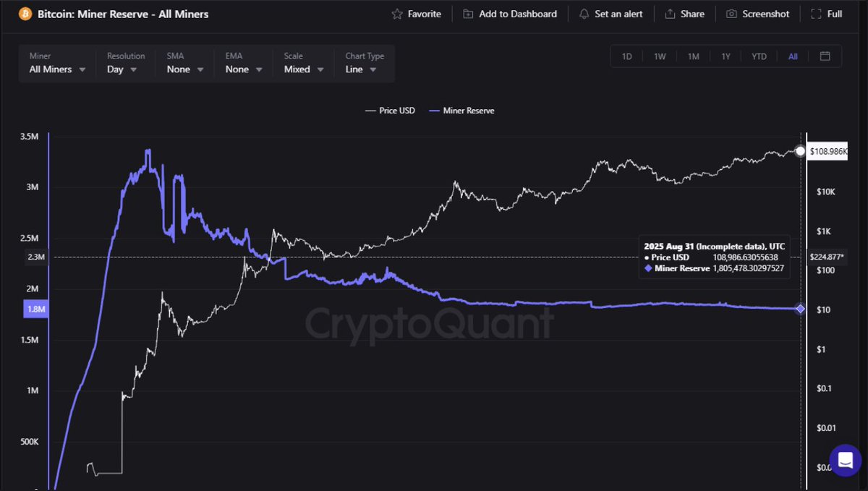
Task: Open the chat support bubble
Action: point(844,460)
